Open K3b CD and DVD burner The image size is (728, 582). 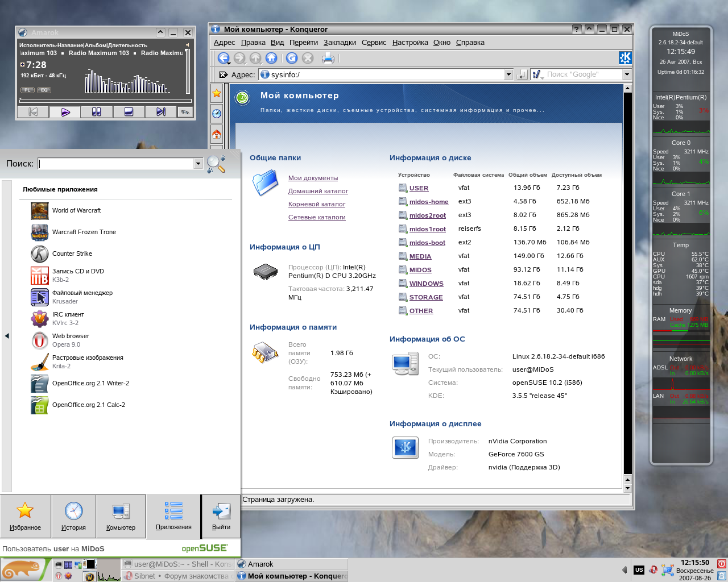(67, 275)
